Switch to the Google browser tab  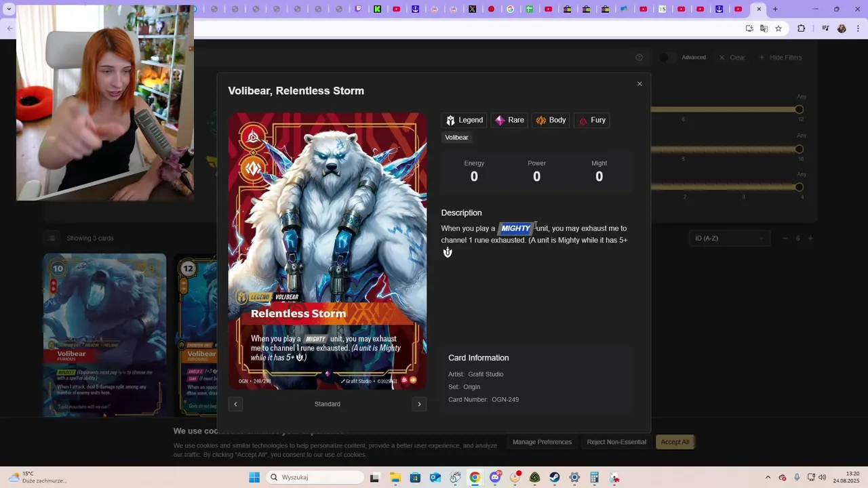[x=511, y=9]
